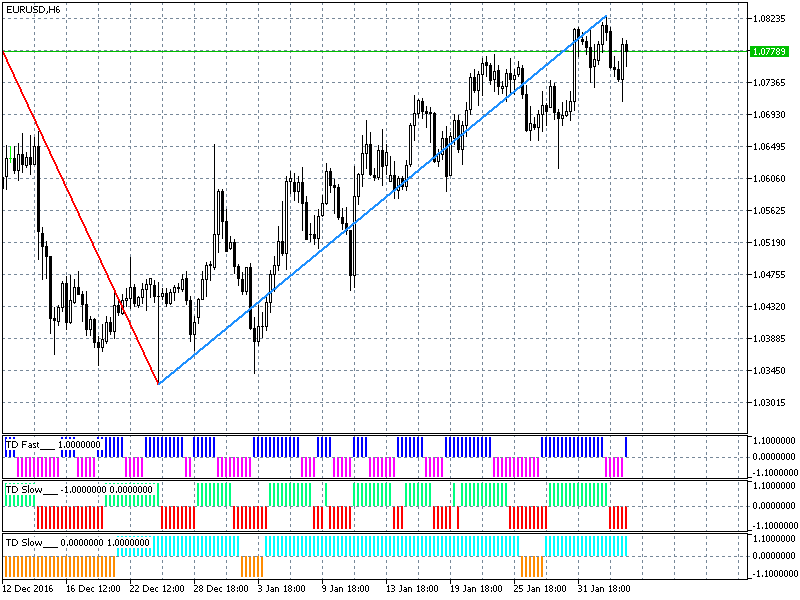Viewport: 800px width, 600px height.
Task: Click the 1.06495 price axis label
Action: tap(769, 147)
